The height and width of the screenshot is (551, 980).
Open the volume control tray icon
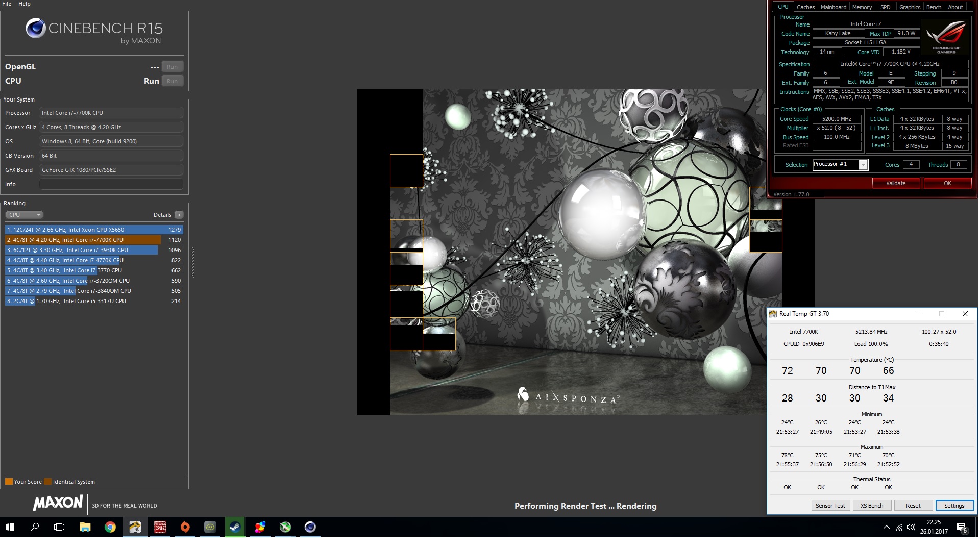coord(911,527)
